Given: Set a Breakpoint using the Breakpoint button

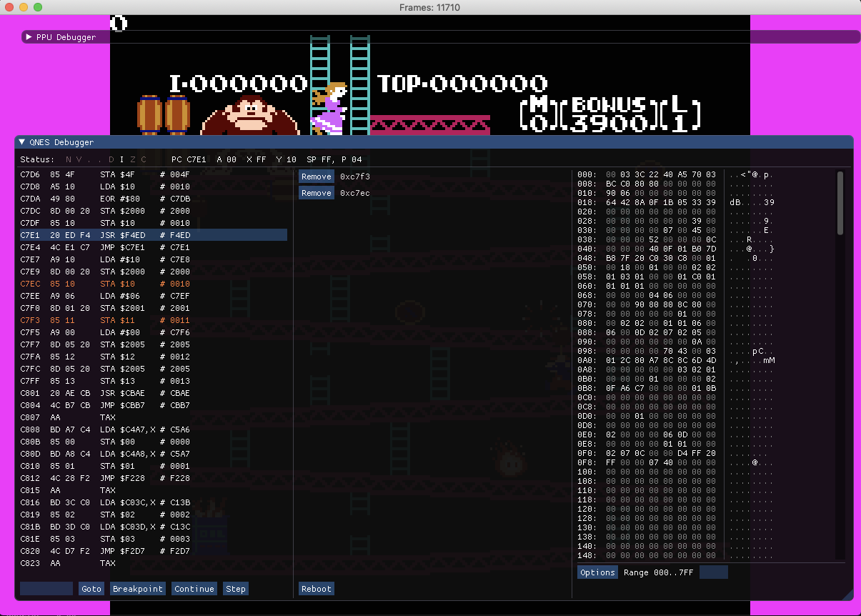Looking at the screenshot, I should [137, 589].
